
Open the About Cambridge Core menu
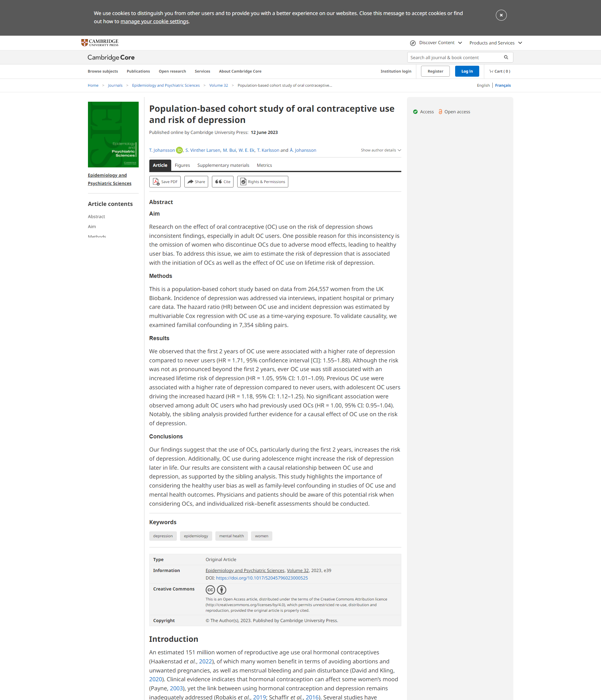[x=240, y=71]
